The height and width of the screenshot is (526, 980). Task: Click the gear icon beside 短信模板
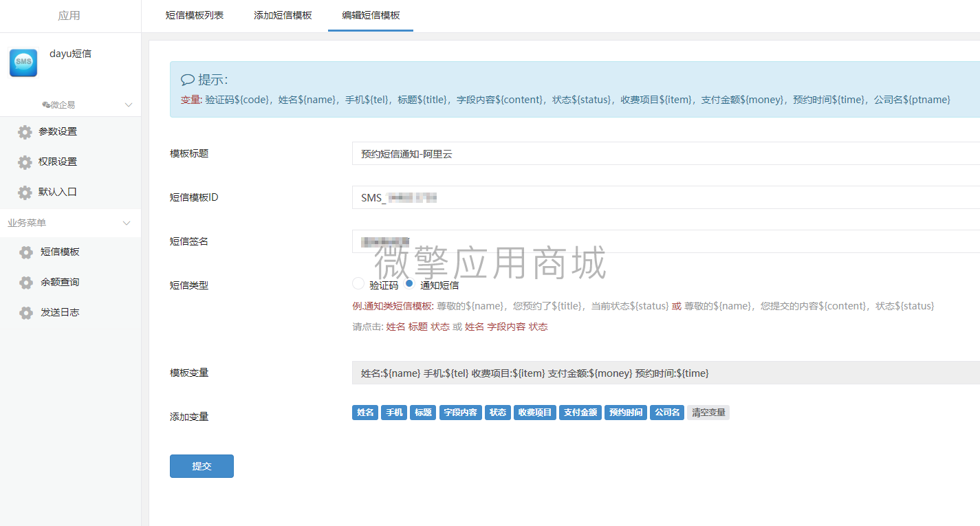pyautogui.click(x=26, y=252)
